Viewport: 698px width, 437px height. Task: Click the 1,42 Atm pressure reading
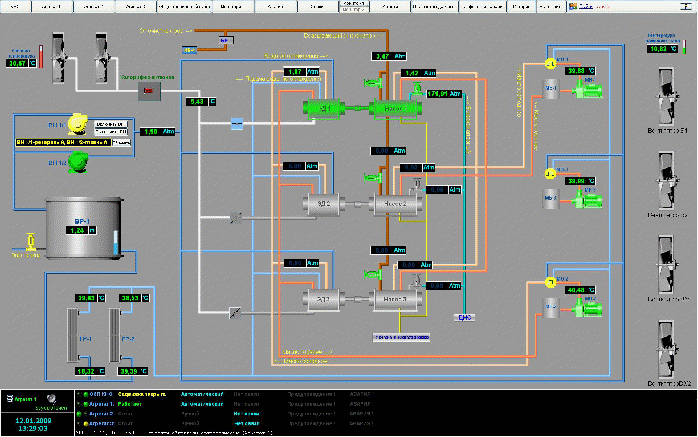pyautogui.click(x=418, y=73)
